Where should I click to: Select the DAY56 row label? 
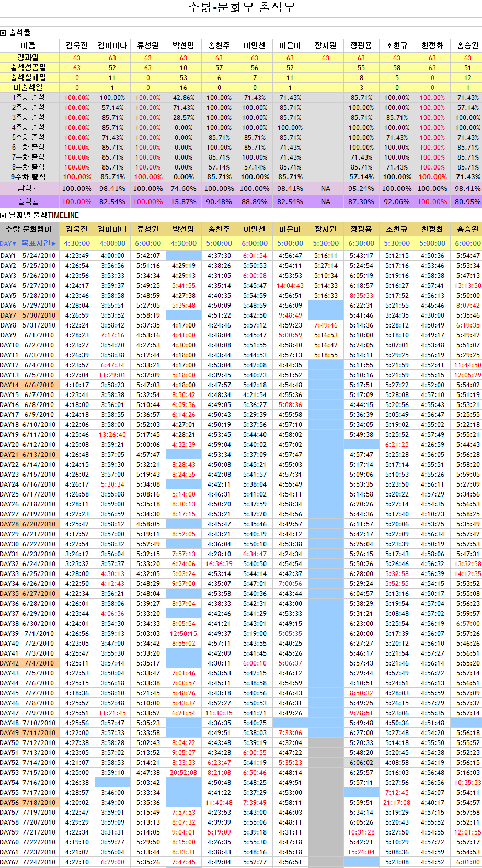(x=9, y=803)
